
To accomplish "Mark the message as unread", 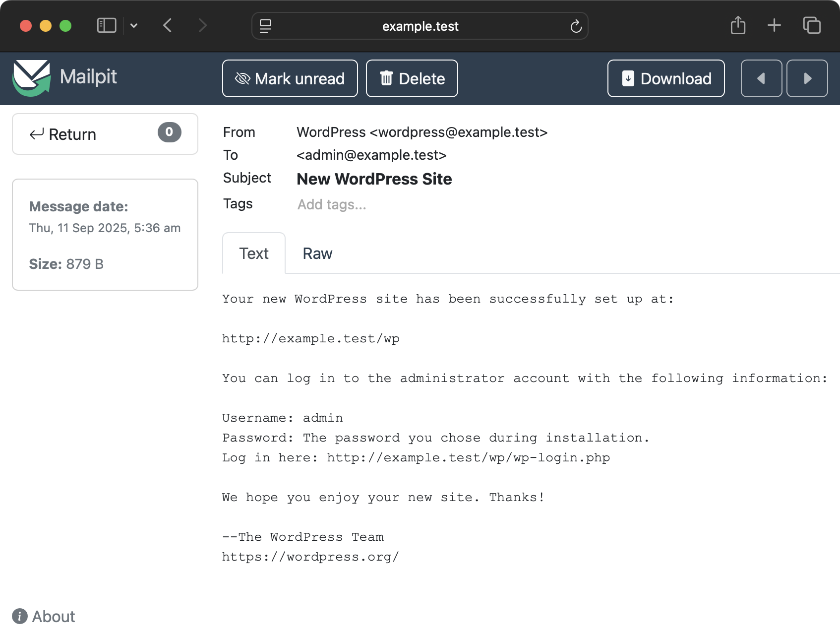I will click(290, 78).
